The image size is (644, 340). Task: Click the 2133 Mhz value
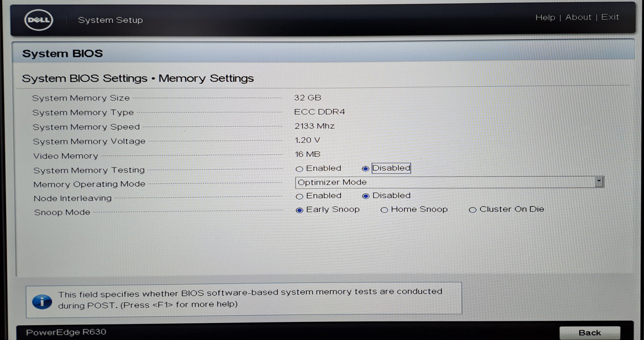click(x=314, y=126)
